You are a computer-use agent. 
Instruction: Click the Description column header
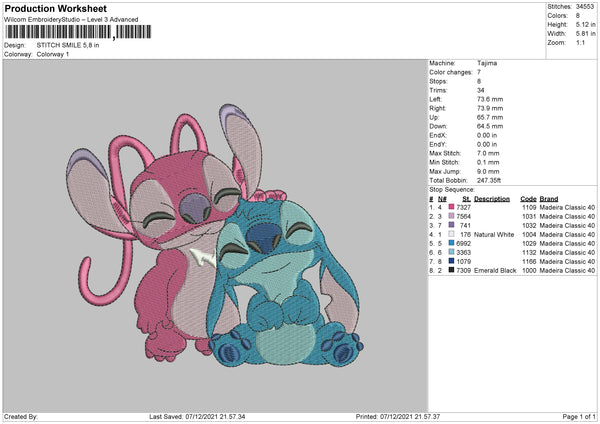tap(492, 198)
